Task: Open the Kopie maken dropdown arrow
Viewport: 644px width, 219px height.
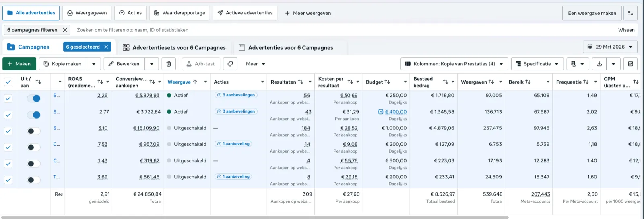Action: coord(94,64)
